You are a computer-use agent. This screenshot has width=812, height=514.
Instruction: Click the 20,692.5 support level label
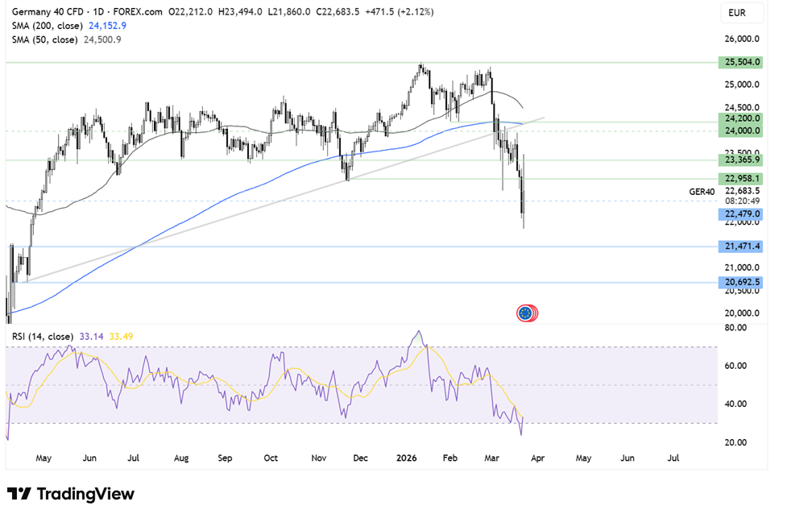(x=740, y=283)
